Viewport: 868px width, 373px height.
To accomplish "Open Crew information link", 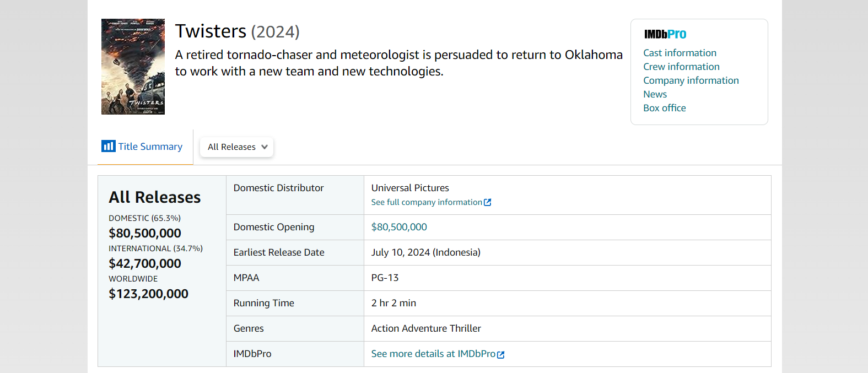I will point(681,67).
